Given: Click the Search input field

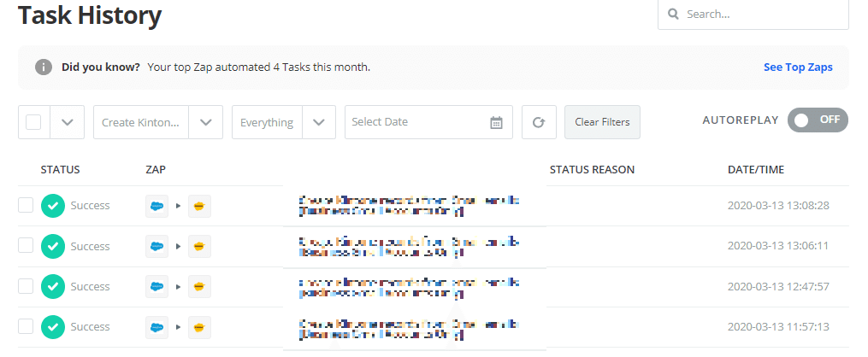Looking at the screenshot, I should point(761,15).
